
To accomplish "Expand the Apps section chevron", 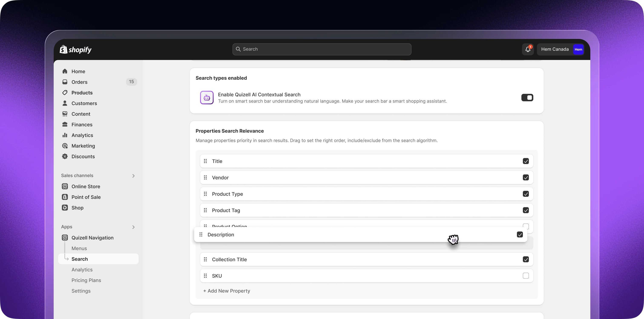I will point(133,227).
